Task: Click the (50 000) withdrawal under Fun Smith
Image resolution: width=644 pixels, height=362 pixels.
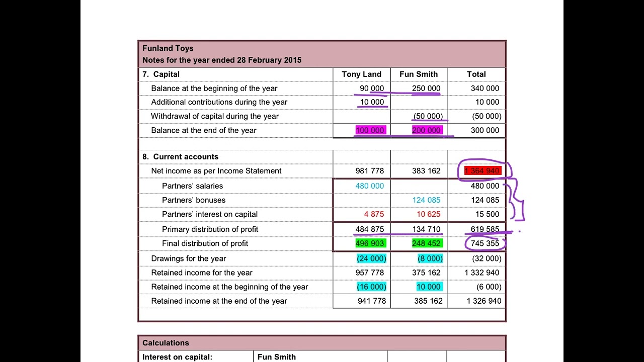Action: pos(428,116)
